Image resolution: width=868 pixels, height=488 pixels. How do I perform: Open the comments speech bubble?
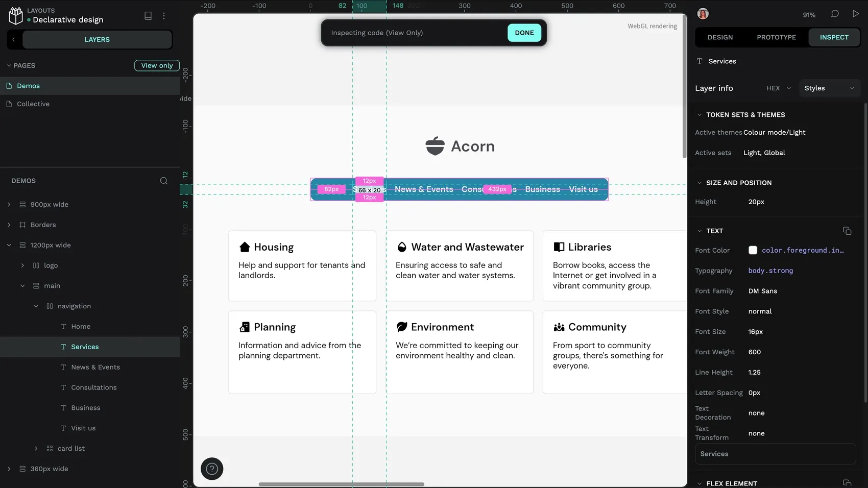(x=835, y=14)
